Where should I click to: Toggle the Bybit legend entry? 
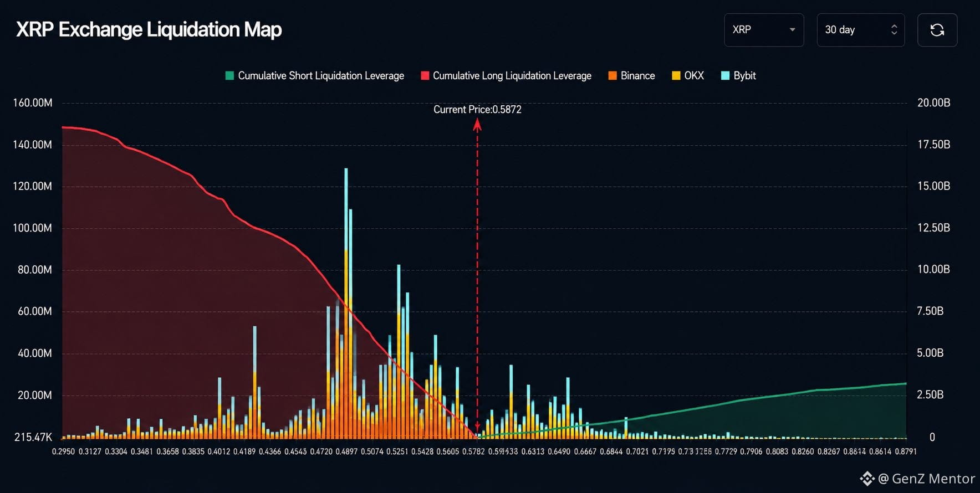[x=738, y=76]
